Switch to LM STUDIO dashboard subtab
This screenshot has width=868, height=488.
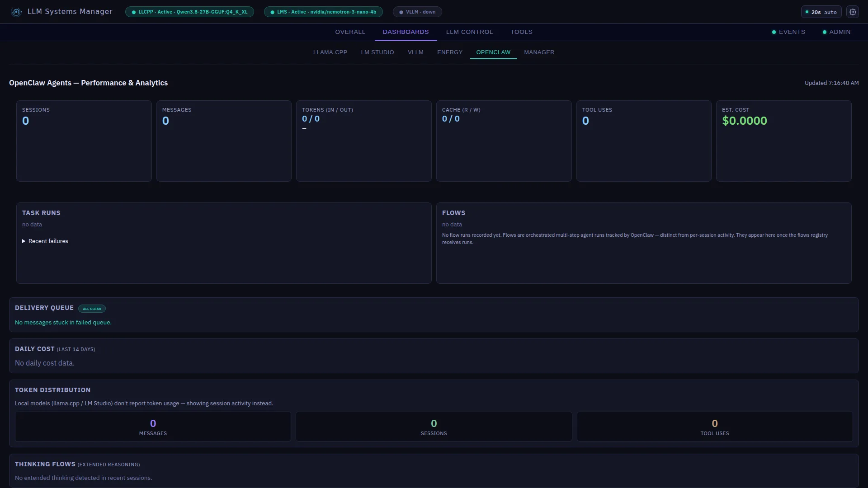pyautogui.click(x=377, y=52)
